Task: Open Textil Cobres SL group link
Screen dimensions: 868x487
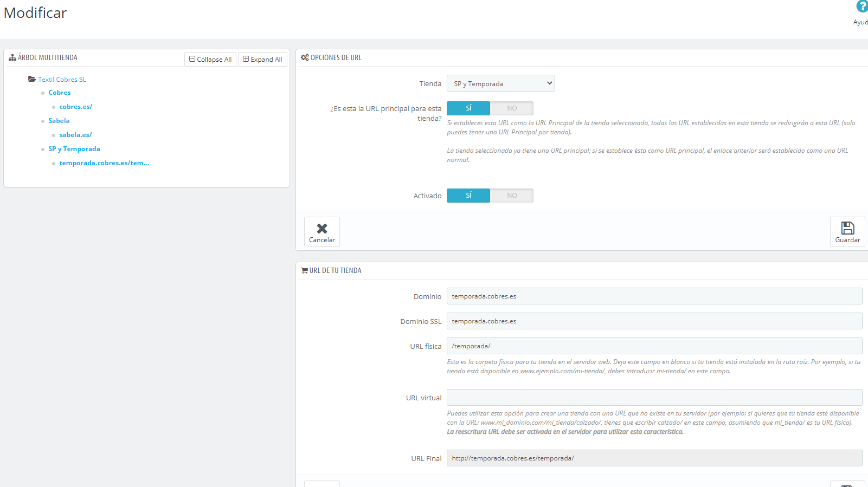Action: coord(62,80)
